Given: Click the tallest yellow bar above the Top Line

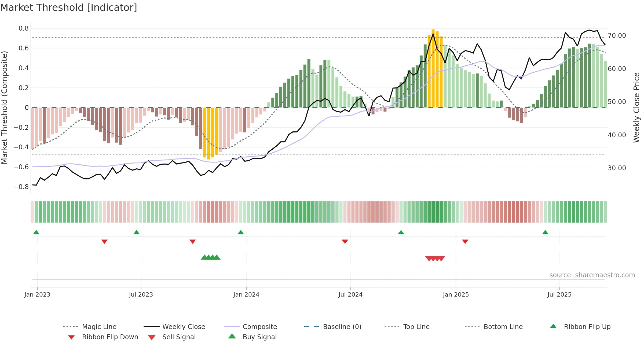Looking at the screenshot, I should [433, 68].
